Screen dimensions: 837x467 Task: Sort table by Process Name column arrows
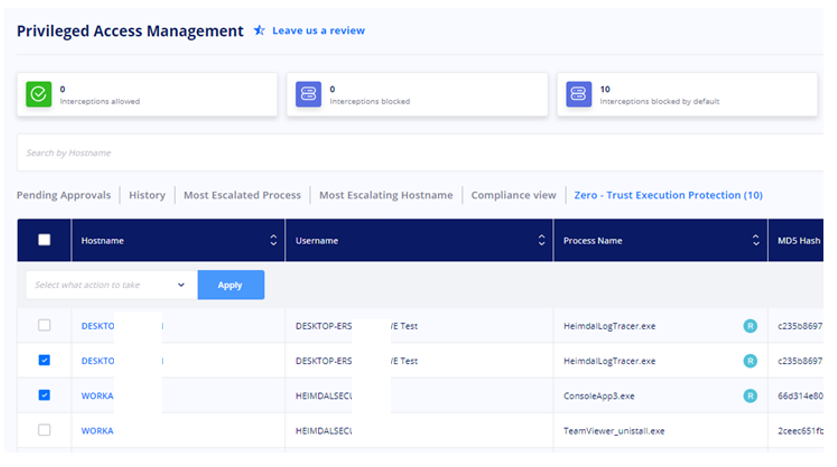pyautogui.click(x=756, y=240)
